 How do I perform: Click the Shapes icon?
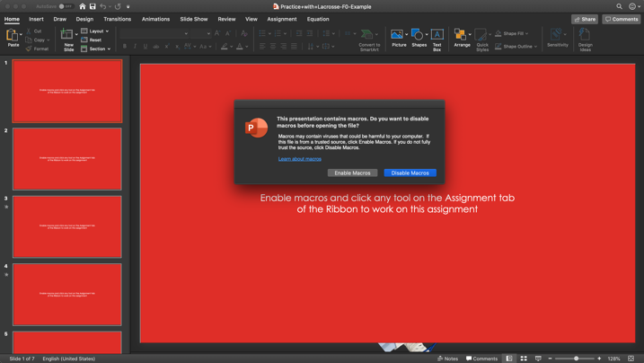coord(418,34)
